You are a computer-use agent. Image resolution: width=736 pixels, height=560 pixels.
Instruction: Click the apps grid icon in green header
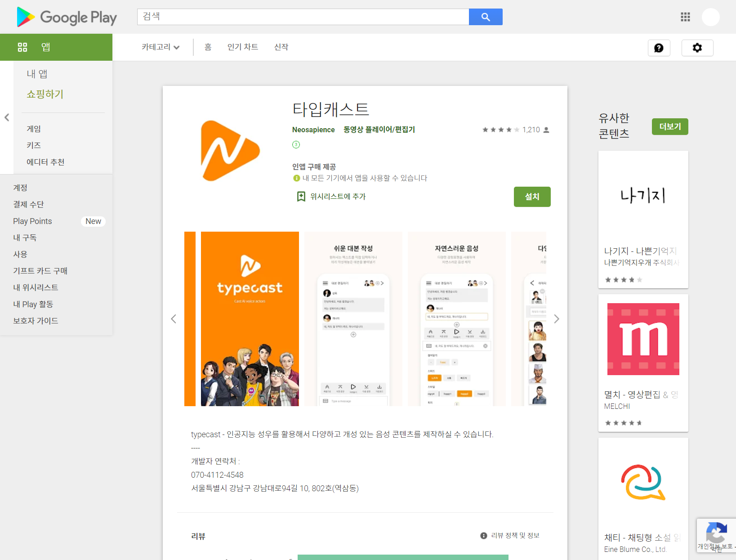[22, 47]
